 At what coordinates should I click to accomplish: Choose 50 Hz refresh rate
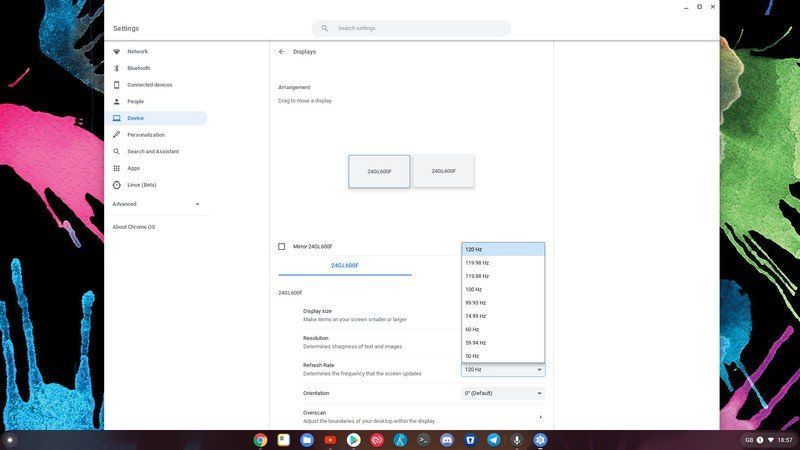point(503,356)
